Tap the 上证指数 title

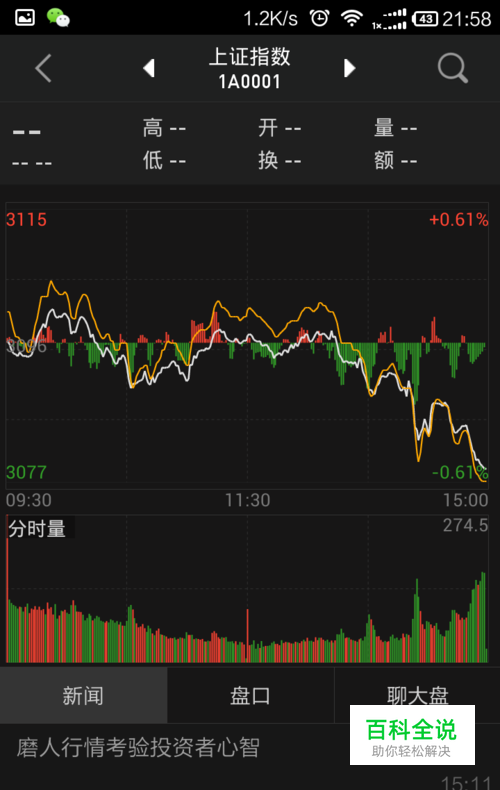tap(249, 56)
